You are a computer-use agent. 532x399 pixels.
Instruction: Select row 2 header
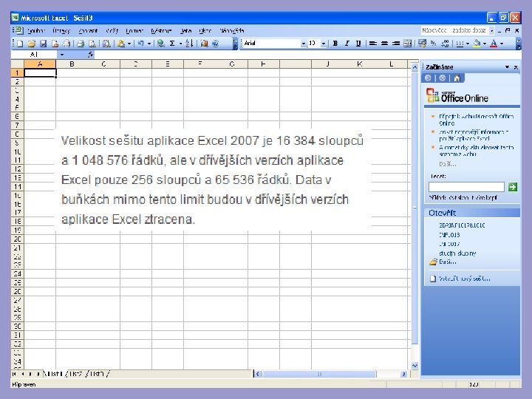[x=17, y=81]
